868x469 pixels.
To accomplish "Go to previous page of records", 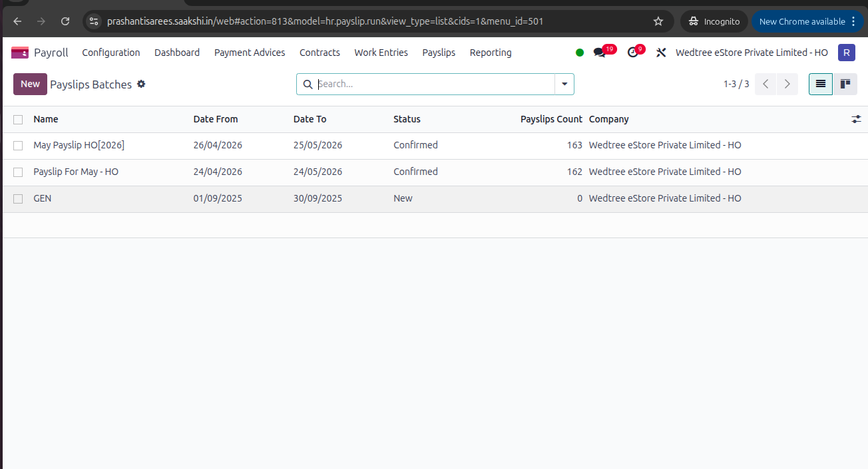I will tap(765, 84).
